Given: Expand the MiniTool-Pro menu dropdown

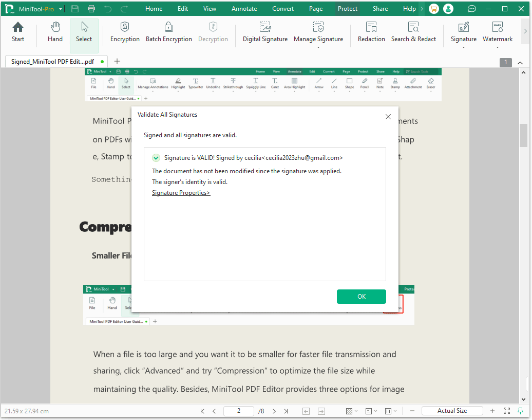Looking at the screenshot, I should click(60, 8).
